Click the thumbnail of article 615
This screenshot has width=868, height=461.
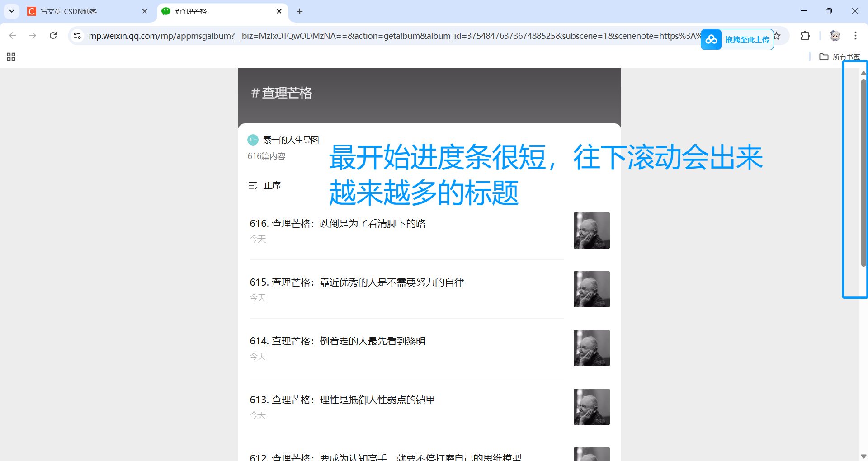[592, 289]
